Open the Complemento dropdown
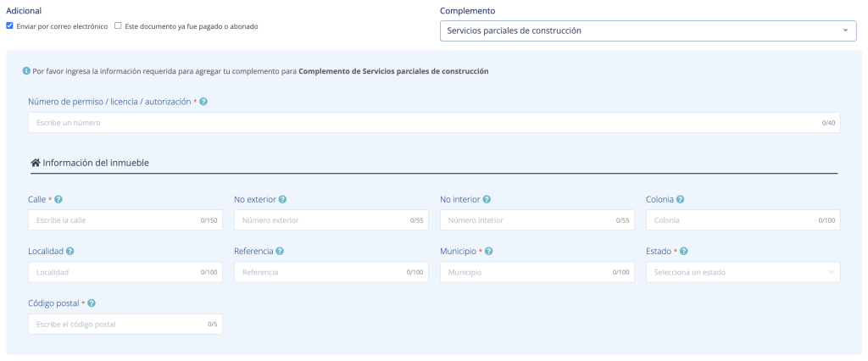Image resolution: width=868 pixels, height=361 pixels. pos(648,31)
